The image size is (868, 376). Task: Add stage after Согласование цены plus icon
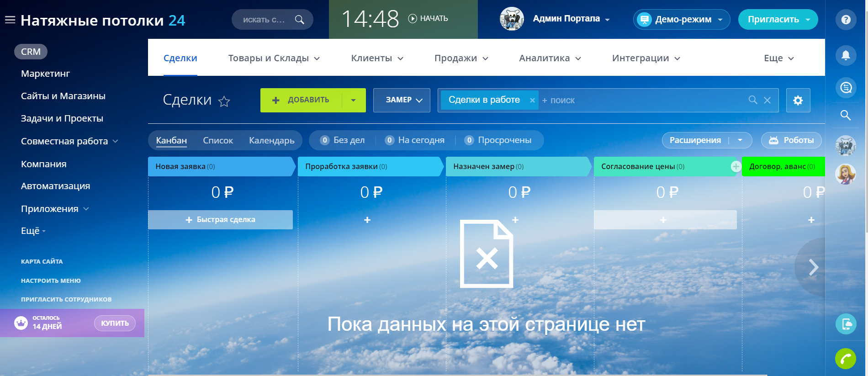736,167
